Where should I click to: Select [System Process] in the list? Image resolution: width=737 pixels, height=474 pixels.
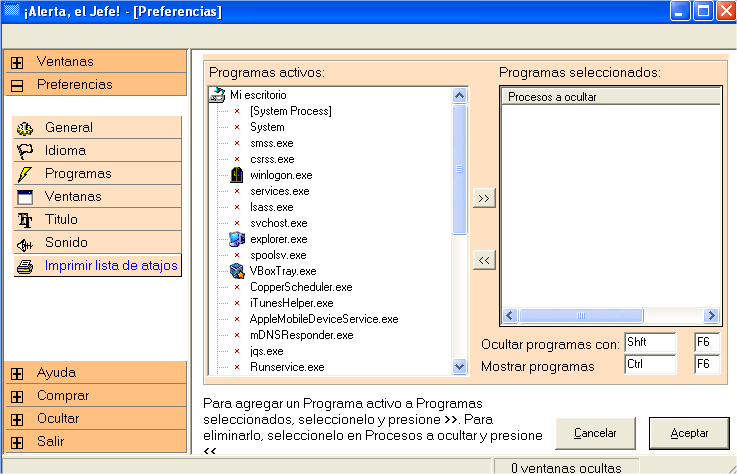[x=290, y=111]
